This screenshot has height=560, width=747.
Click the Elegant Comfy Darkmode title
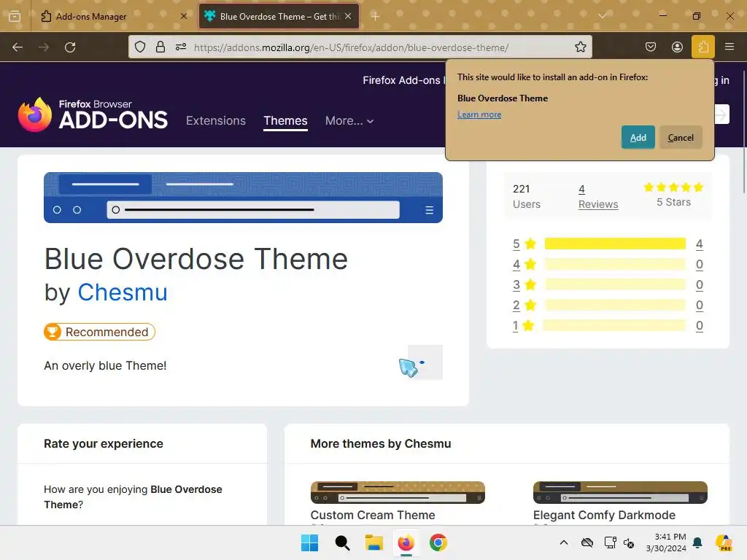point(604,516)
